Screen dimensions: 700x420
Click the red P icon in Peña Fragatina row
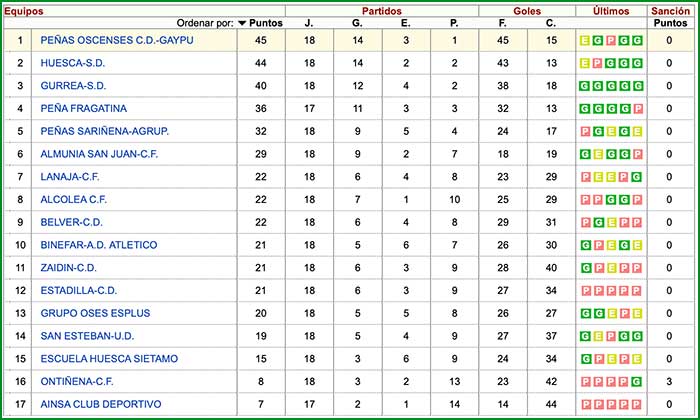[637, 109]
